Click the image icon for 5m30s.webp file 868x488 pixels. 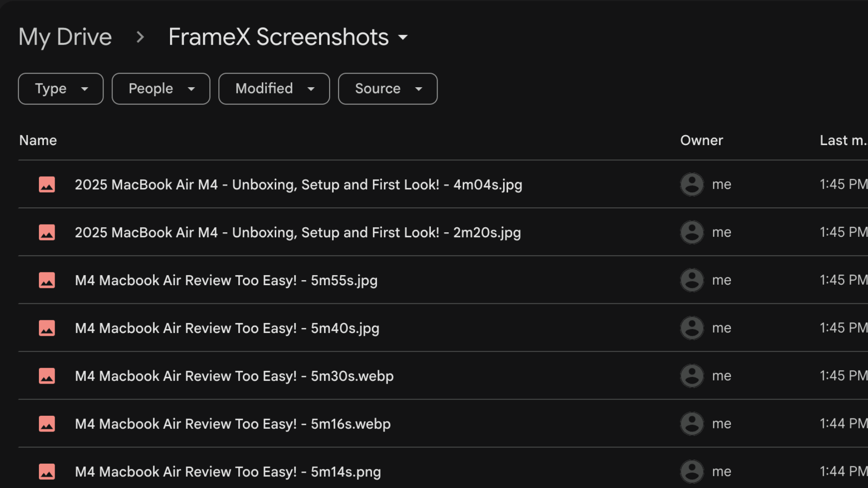point(47,375)
